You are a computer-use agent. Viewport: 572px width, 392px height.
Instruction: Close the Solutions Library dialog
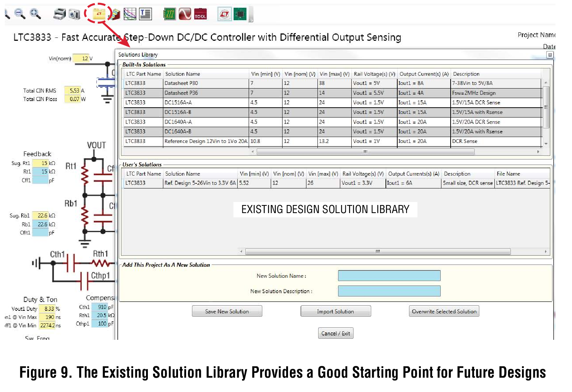[x=550, y=55]
